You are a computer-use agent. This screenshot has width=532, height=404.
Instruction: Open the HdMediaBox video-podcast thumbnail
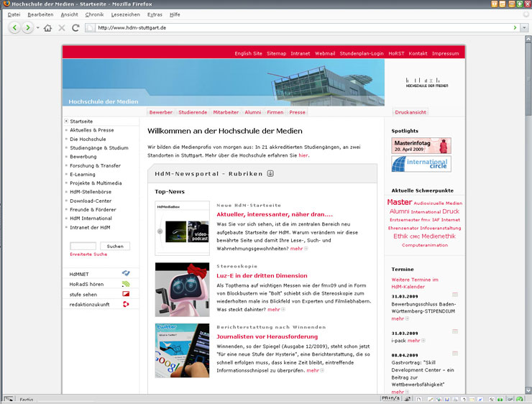(x=182, y=228)
